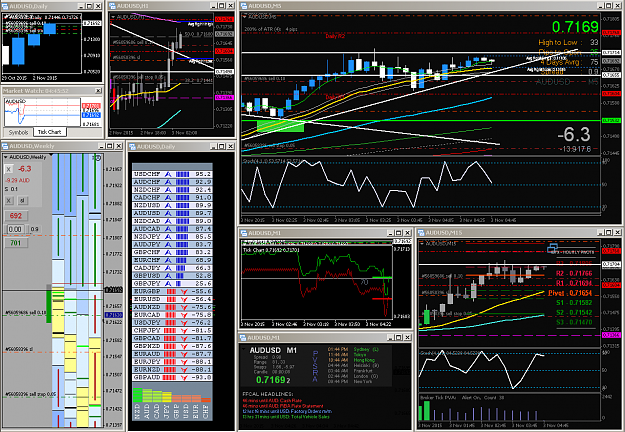Click the up arrow icon in USDCHF row
625x432 pixels.
pyautogui.click(x=168, y=174)
